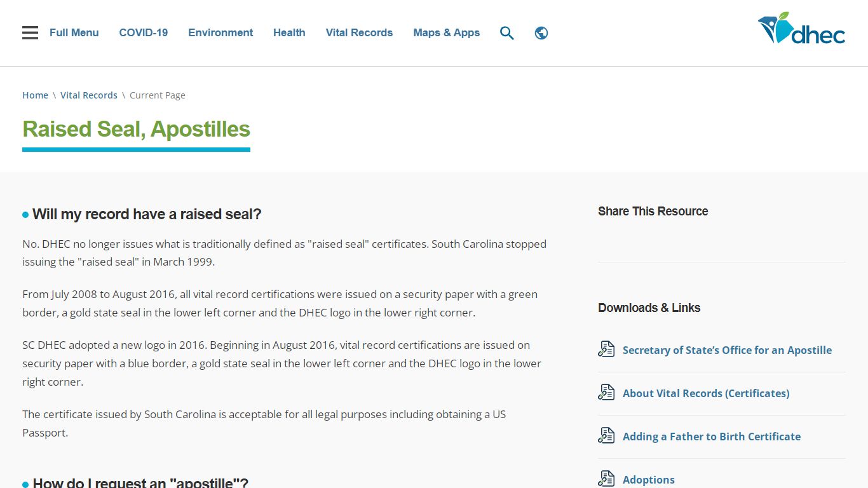Go to Vital Records in the breadcrumb

pos(89,95)
